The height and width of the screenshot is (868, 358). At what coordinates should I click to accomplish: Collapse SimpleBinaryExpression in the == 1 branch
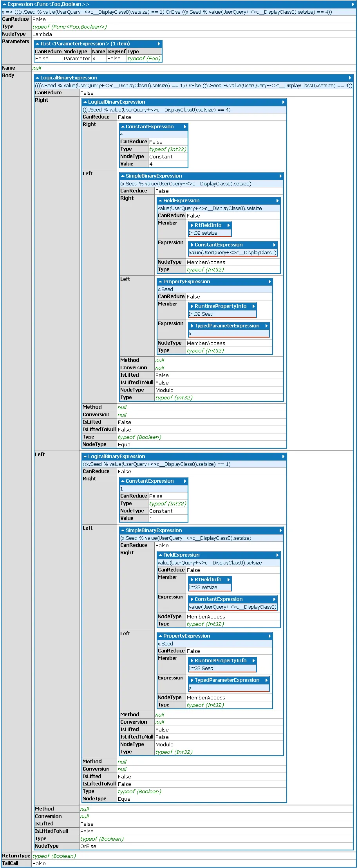[x=123, y=530]
